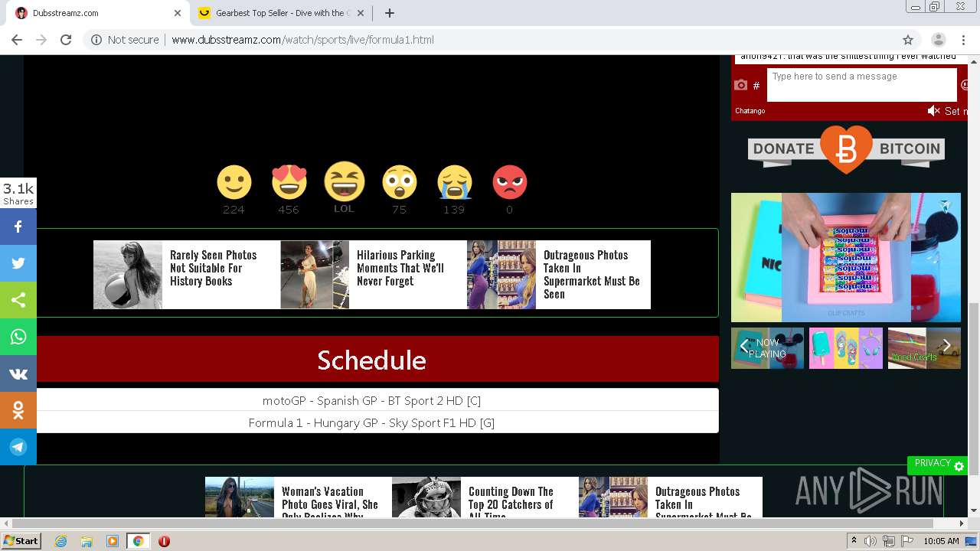Share the page via Telegram
The height and width of the screenshot is (551, 980).
pos(18,447)
